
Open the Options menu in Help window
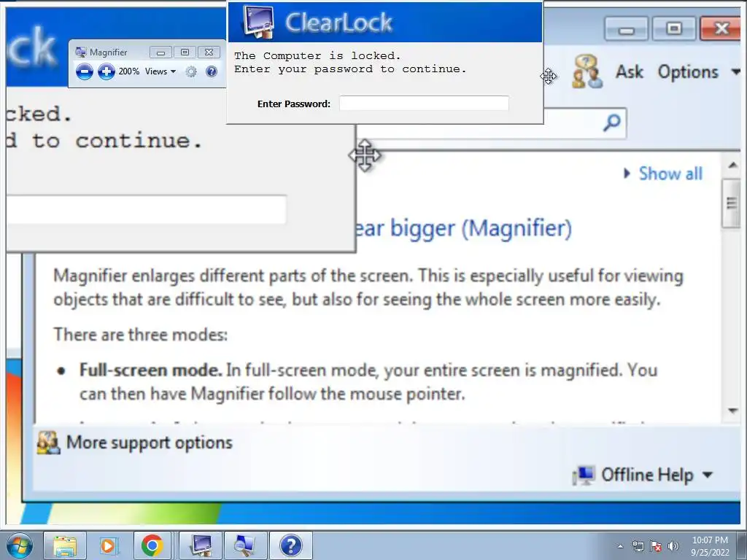[698, 72]
